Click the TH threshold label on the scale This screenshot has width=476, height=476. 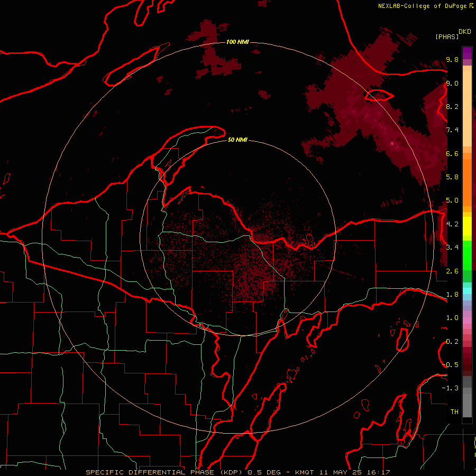454,411
